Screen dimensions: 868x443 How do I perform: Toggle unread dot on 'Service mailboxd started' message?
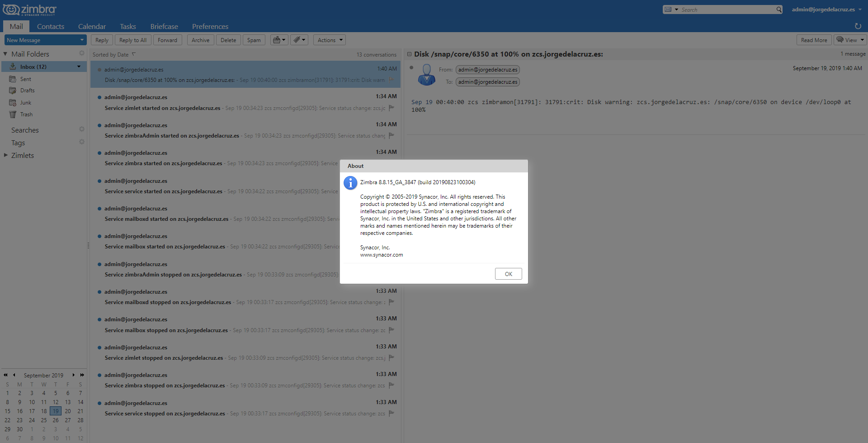[x=99, y=209]
